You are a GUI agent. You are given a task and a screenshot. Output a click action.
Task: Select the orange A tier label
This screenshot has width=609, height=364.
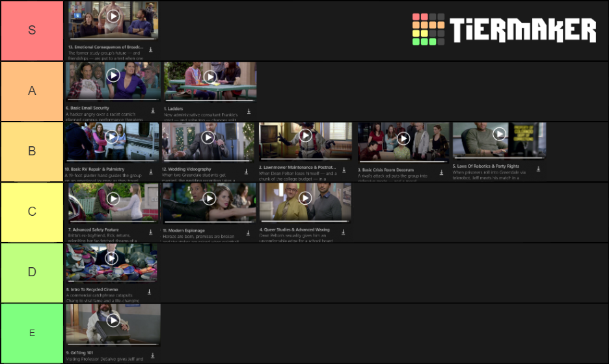(33, 91)
